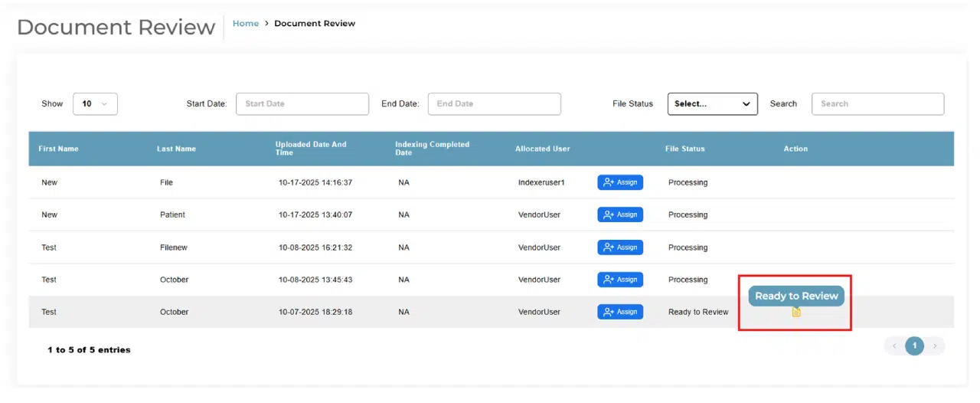980x403 pixels.
Task: Click Assign button for Indexeruser1 row
Action: (x=619, y=182)
